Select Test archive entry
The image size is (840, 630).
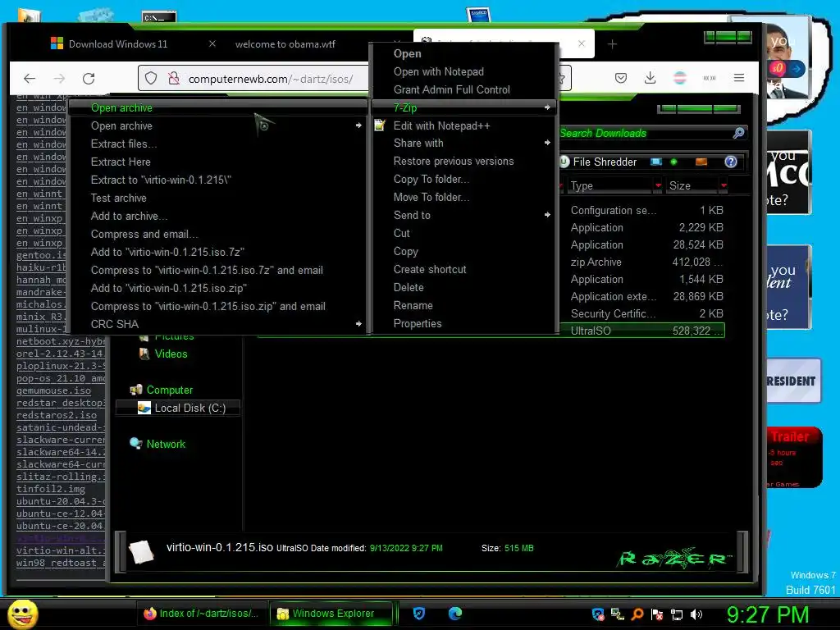(220, 199)
